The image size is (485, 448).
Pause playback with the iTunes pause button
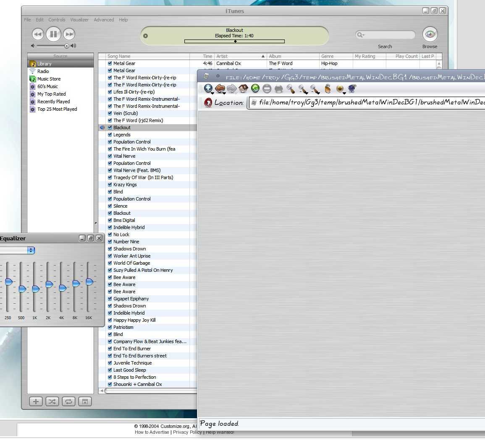(53, 34)
